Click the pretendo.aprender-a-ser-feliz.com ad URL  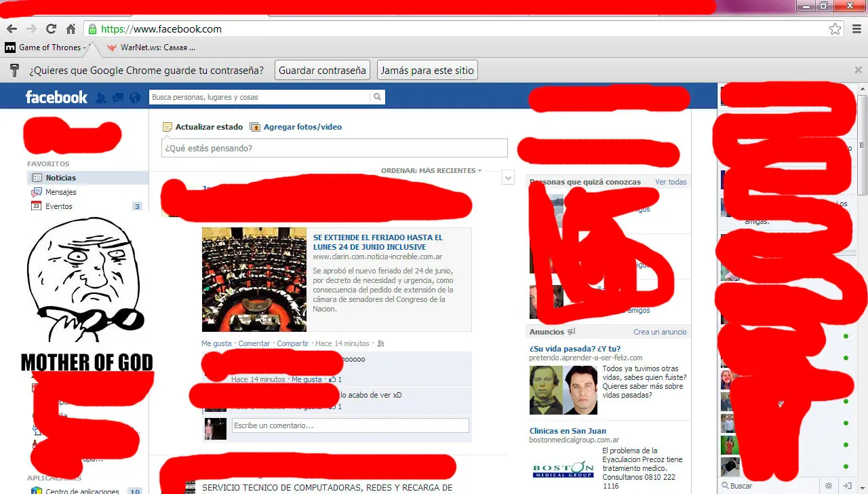click(586, 358)
